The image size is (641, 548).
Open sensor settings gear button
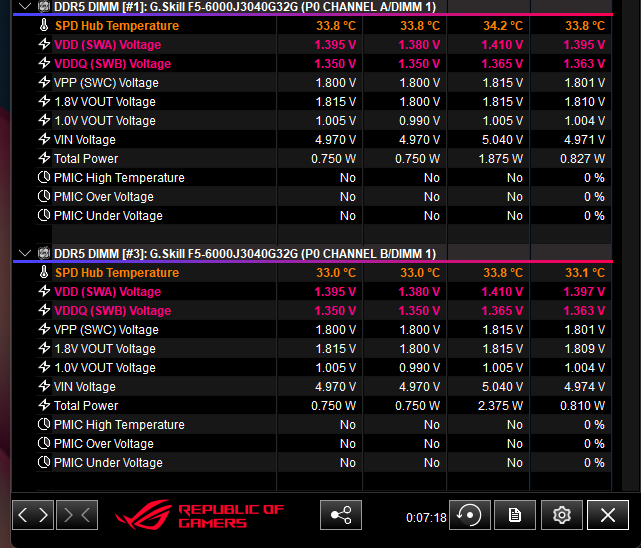coord(562,515)
